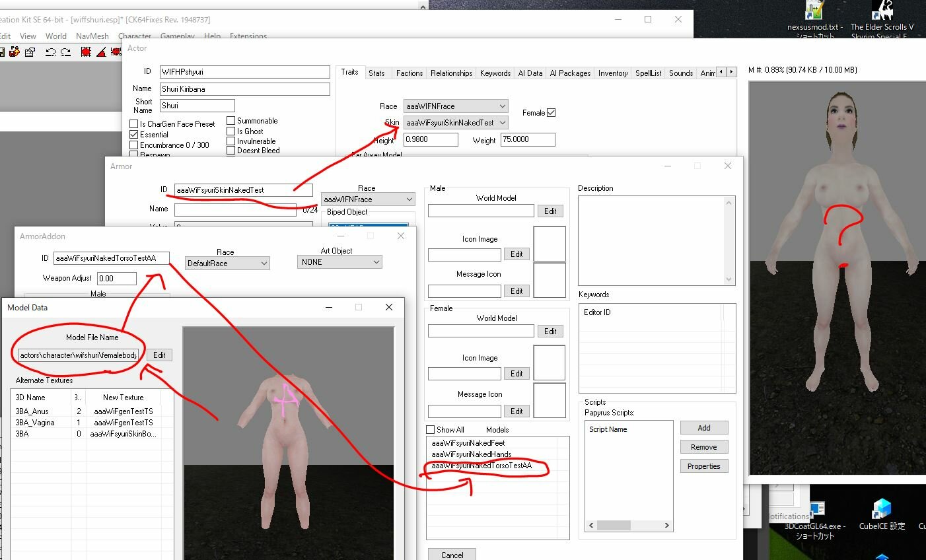Open the World menu
This screenshot has width=926, height=560.
coord(56,36)
